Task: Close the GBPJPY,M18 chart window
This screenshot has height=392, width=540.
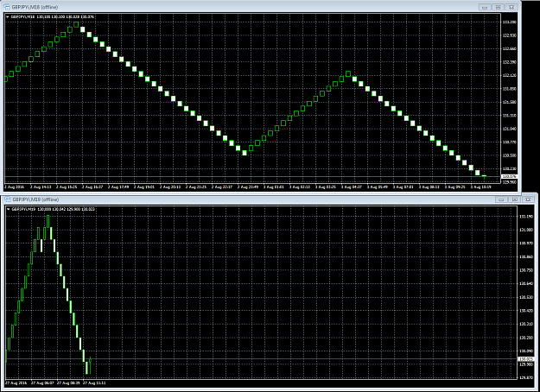Action: pyautogui.click(x=511, y=7)
